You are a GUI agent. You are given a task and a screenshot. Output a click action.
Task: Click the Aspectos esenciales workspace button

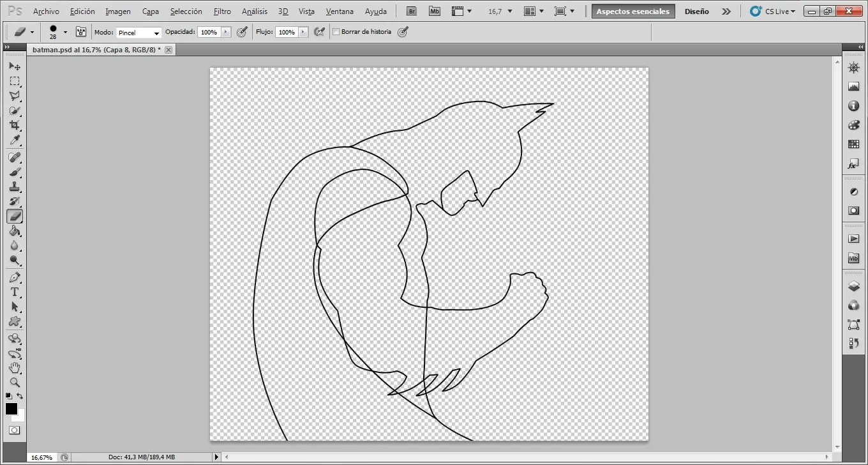click(x=632, y=11)
